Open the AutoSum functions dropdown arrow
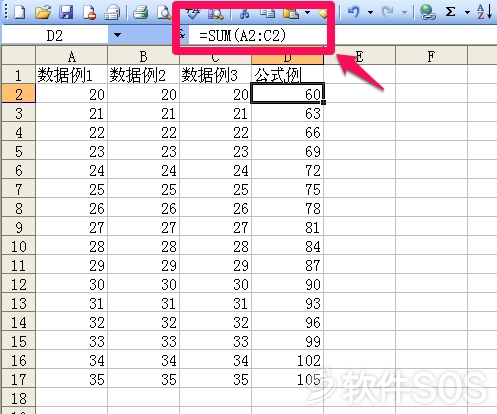The width and height of the screenshot is (497, 414). [x=467, y=13]
